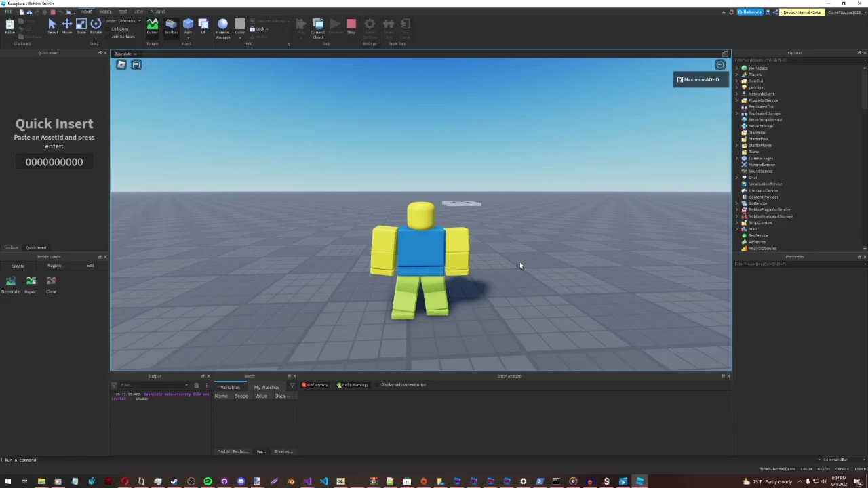868x488 pixels.
Task: Expand the StarterPlayer node
Action: pos(737,145)
